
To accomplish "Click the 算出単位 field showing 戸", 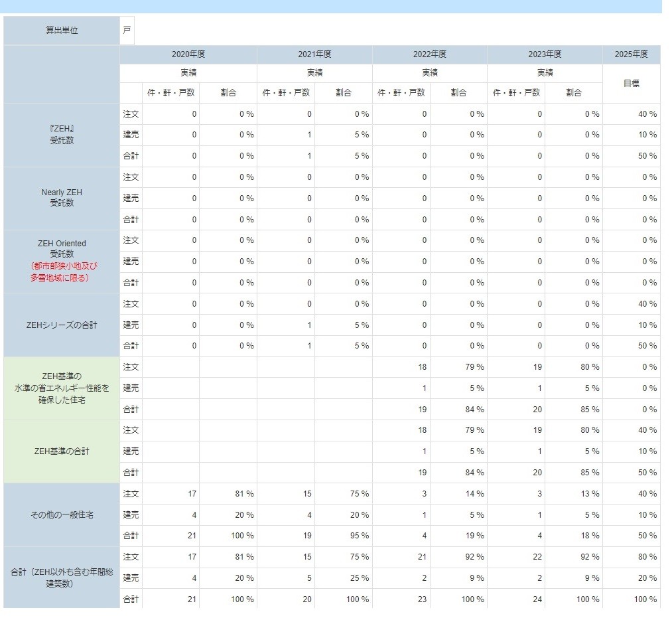I will pyautogui.click(x=127, y=31).
